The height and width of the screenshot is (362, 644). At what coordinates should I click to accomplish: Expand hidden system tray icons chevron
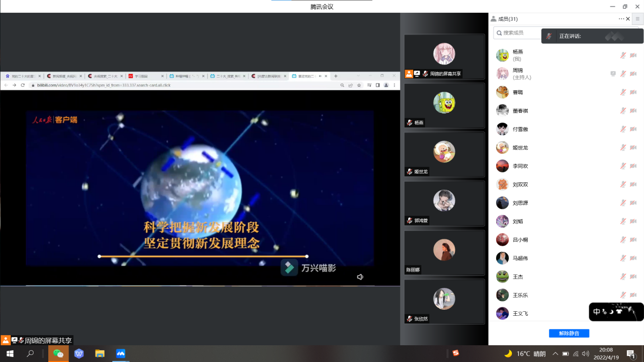point(555,354)
